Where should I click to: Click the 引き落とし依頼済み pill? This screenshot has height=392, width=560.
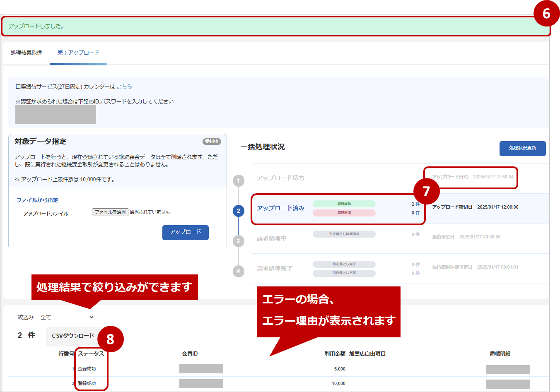[x=344, y=234]
